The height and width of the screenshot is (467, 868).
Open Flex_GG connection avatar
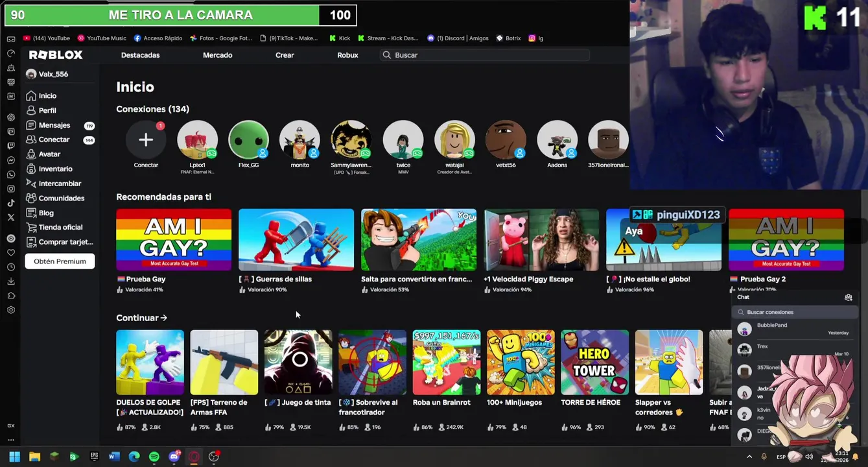[x=248, y=139]
